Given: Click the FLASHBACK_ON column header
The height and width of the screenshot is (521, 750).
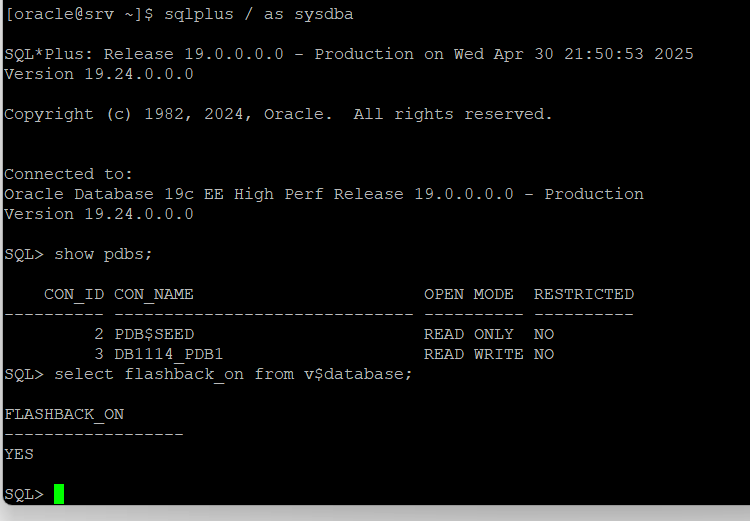Looking at the screenshot, I should 64,414.
